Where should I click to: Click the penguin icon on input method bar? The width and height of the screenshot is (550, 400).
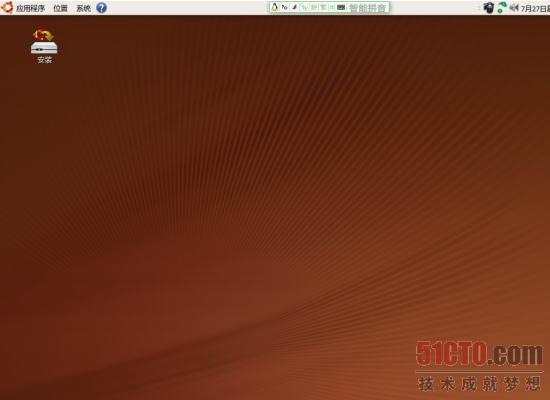click(275, 7)
